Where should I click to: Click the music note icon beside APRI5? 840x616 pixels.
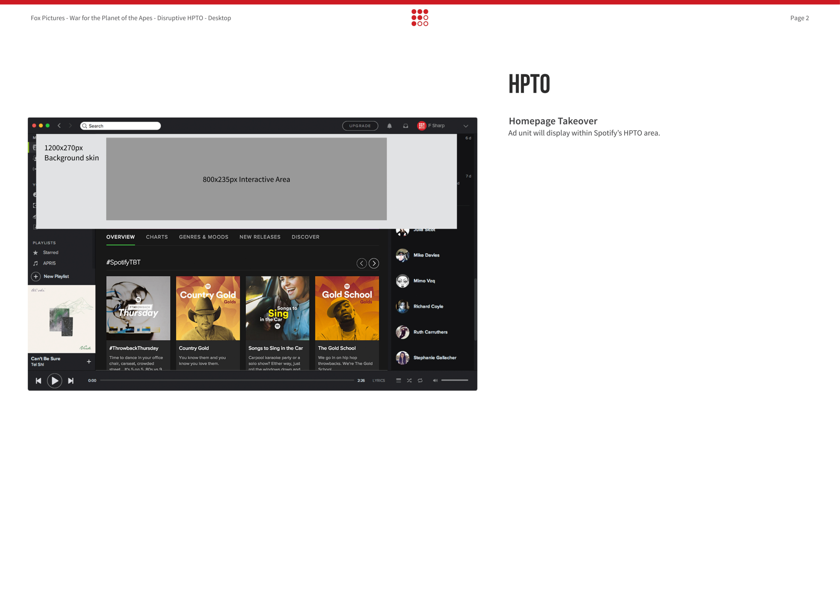coord(35,263)
